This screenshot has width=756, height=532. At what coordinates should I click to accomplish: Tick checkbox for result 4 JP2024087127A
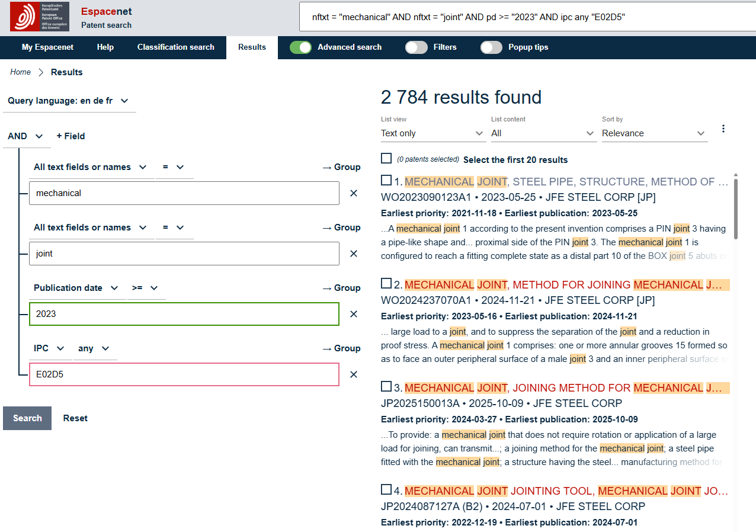386,489
